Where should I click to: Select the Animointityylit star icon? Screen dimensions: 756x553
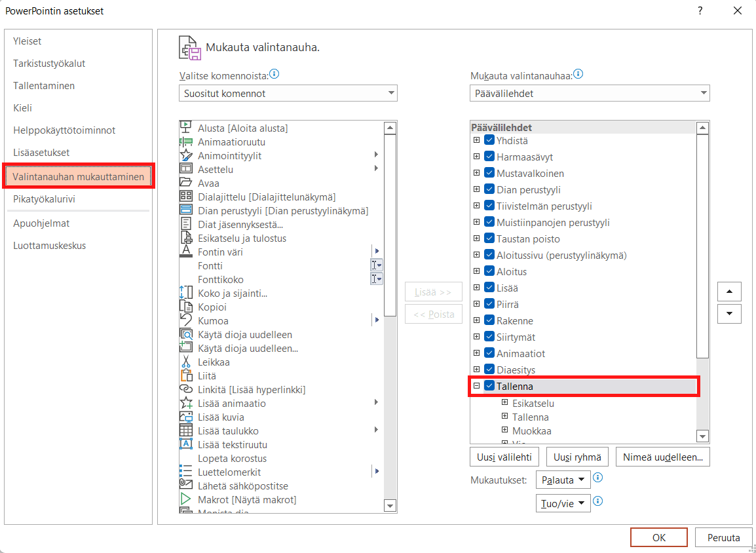(186, 155)
